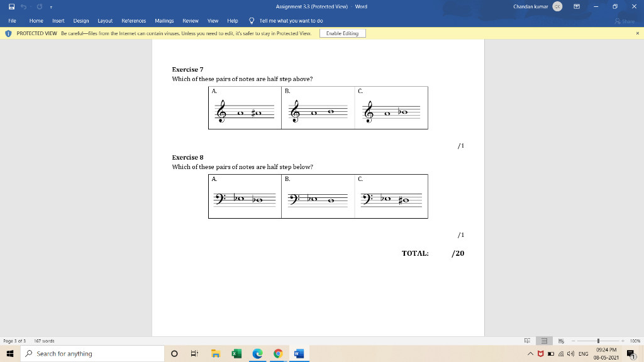
Task: Click Exercise 8 option C bass clef image
Action: [391, 199]
